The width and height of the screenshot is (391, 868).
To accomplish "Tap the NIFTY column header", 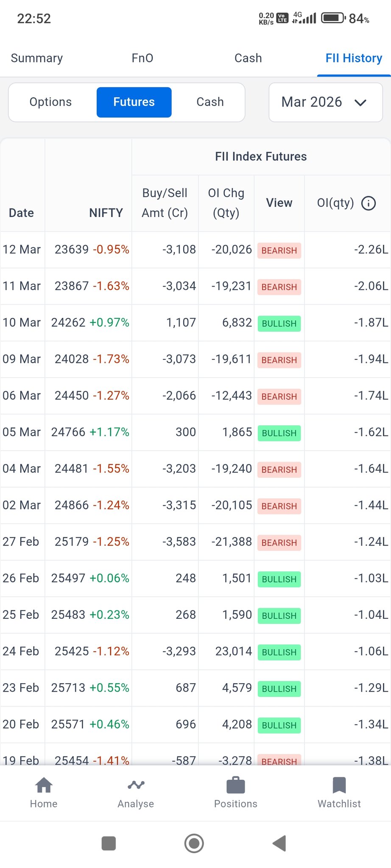I will tap(106, 213).
